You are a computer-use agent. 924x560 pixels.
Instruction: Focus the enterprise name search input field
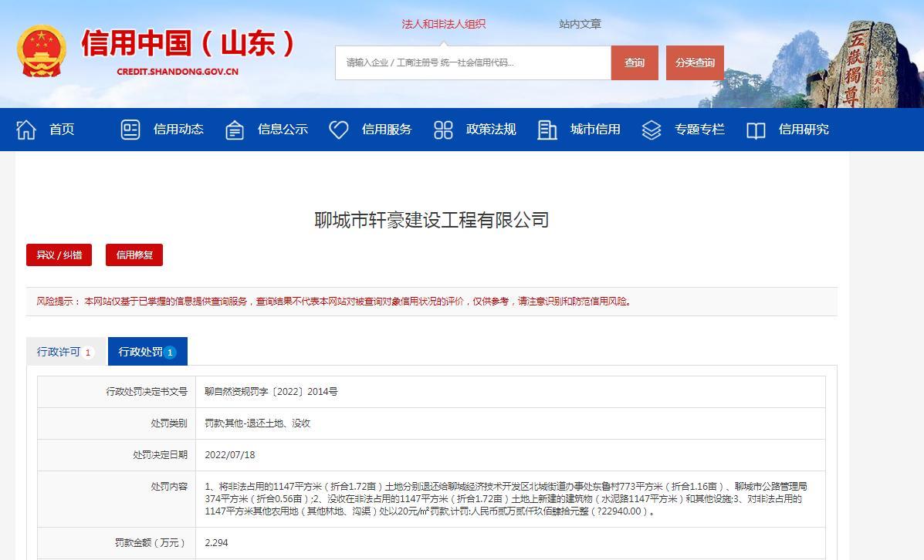click(x=472, y=62)
